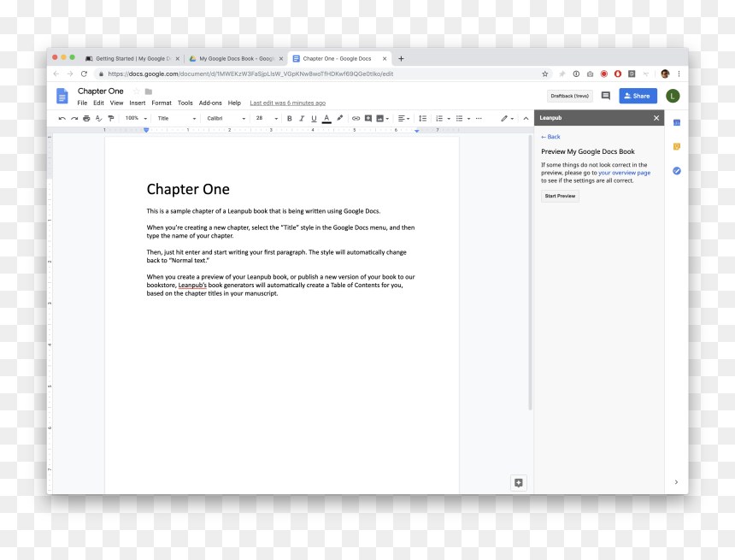Insert a link with the chain icon
Image resolution: width=735 pixels, height=560 pixels.
pyautogui.click(x=356, y=119)
